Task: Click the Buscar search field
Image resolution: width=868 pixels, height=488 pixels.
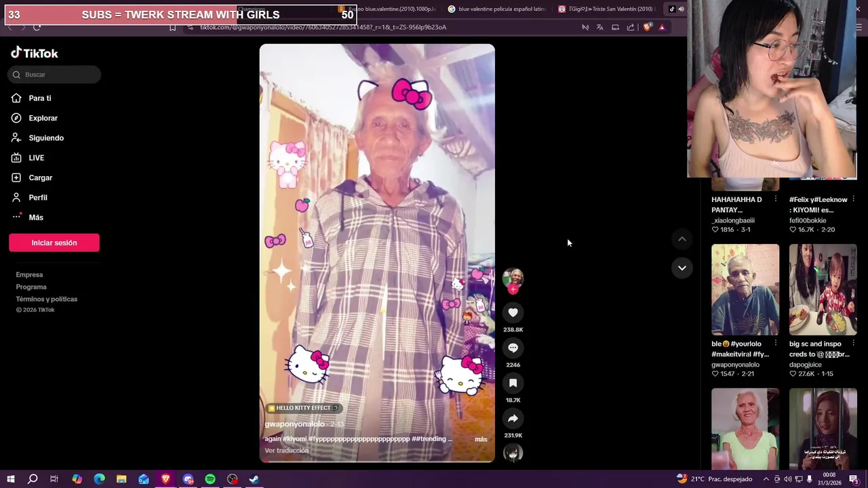Action: (x=55, y=75)
